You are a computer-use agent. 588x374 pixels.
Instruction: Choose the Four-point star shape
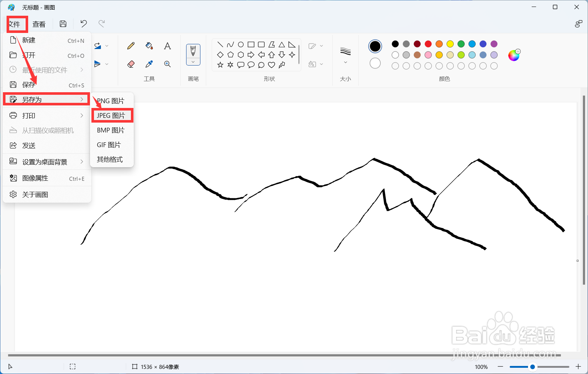point(292,55)
